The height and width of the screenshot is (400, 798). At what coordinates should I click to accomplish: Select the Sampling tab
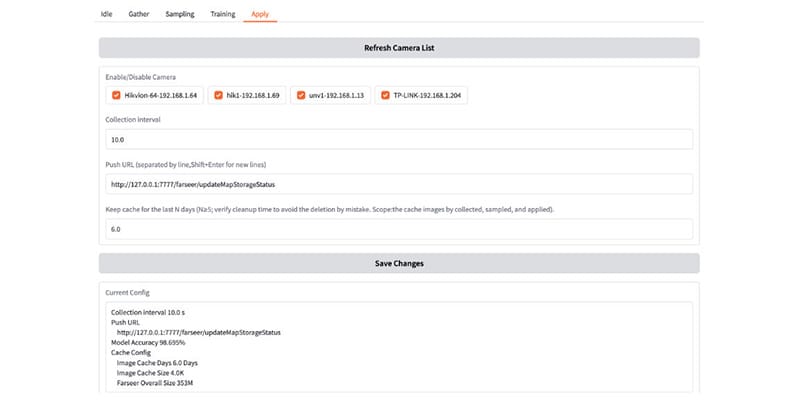coord(180,15)
